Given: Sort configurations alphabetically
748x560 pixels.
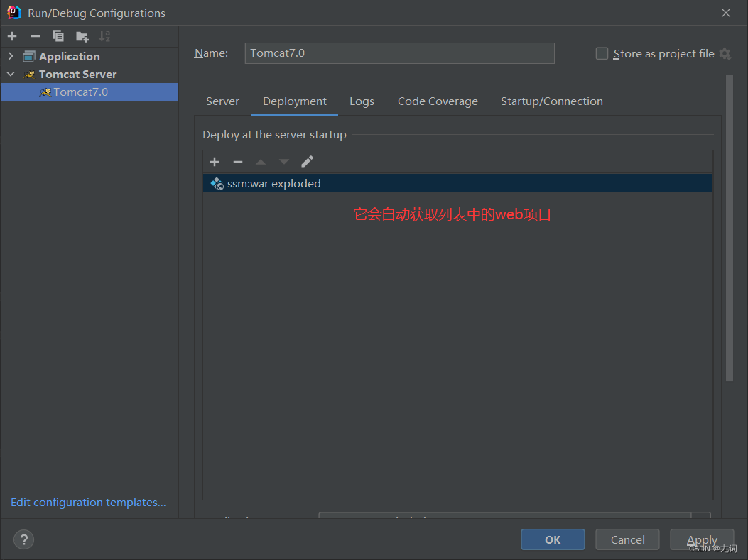Looking at the screenshot, I should pyautogui.click(x=104, y=36).
